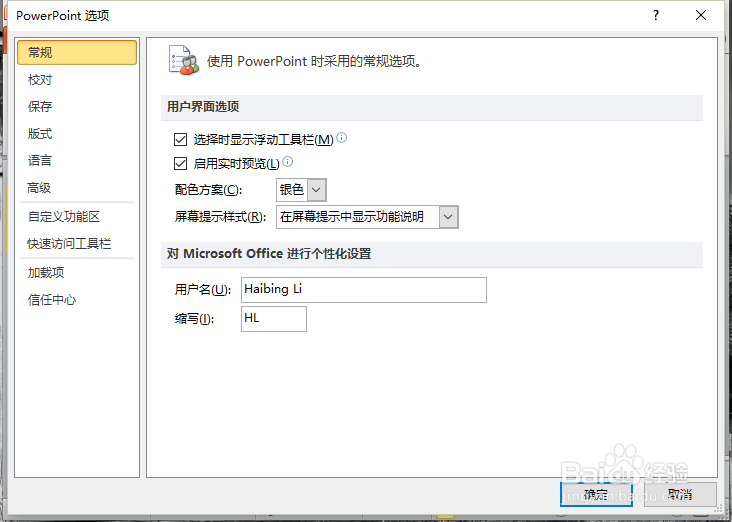Viewport: 732px width, 522px height.
Task: Open the 加载项 category
Action: [46, 273]
